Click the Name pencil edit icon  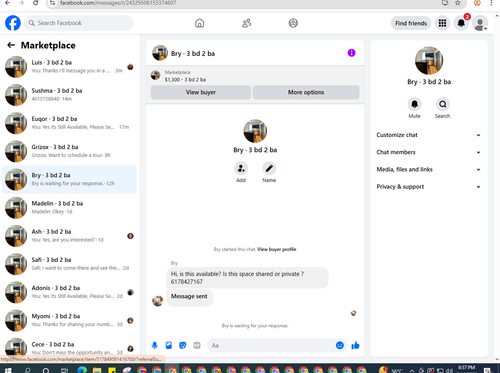pos(269,168)
